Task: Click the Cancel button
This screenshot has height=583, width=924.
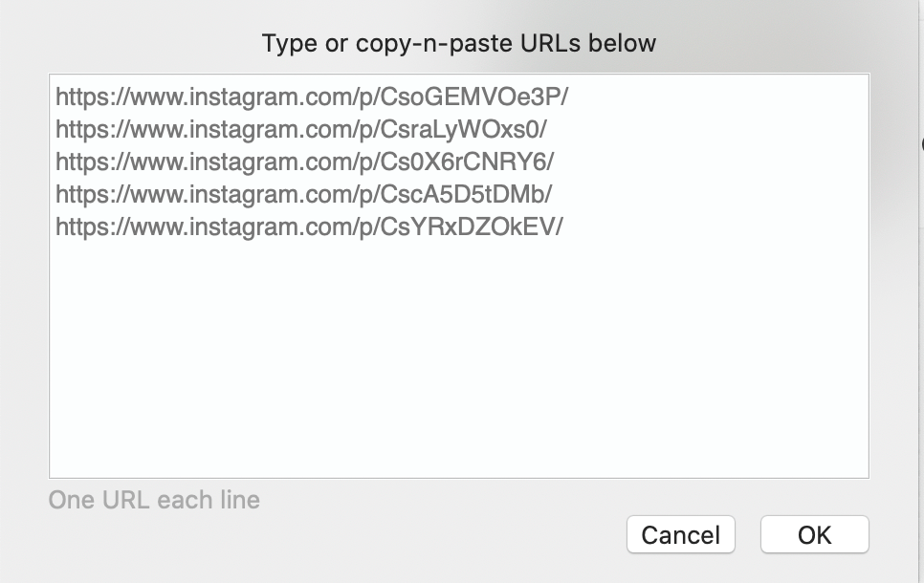Action: 680,534
